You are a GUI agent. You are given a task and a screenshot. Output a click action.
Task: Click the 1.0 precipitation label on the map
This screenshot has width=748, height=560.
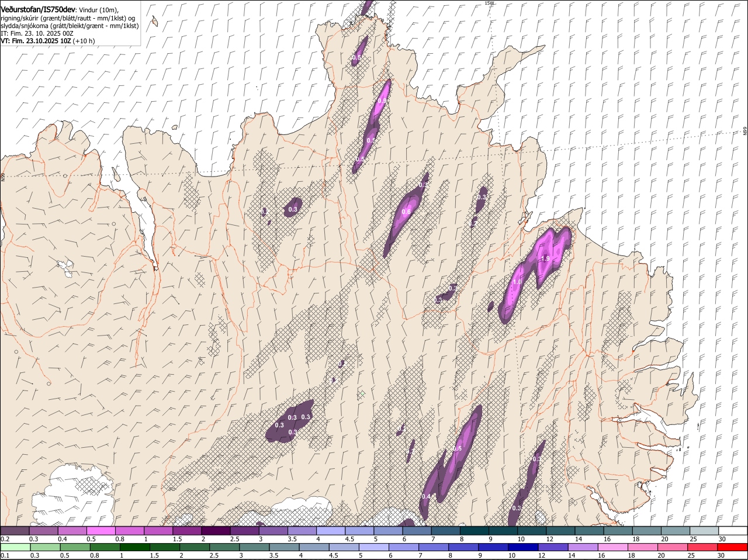point(517,282)
